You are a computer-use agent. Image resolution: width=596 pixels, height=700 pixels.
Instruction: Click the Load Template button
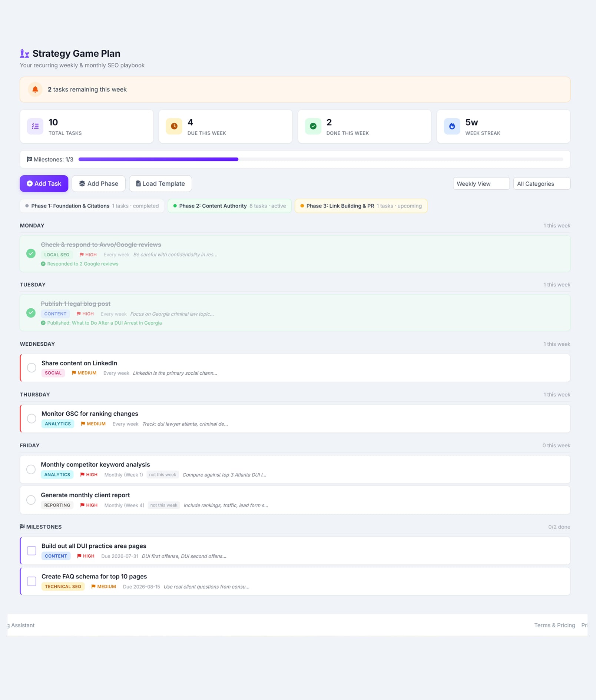(x=160, y=183)
